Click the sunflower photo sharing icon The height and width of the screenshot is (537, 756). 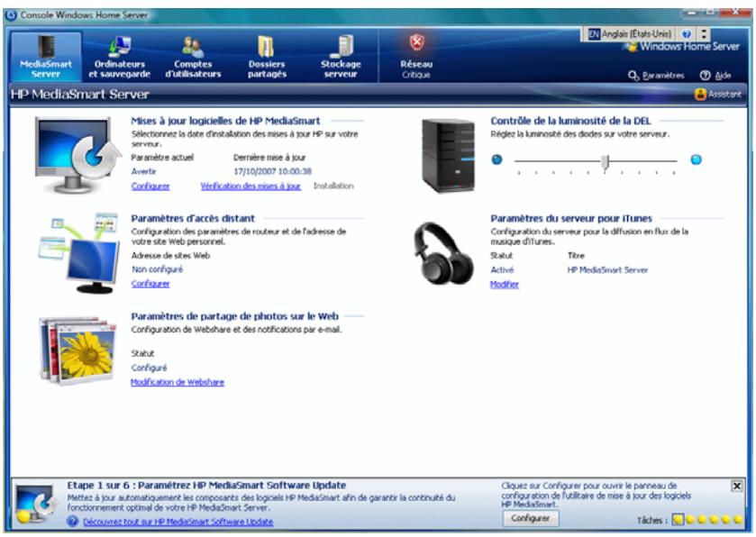pyautogui.click(x=77, y=350)
